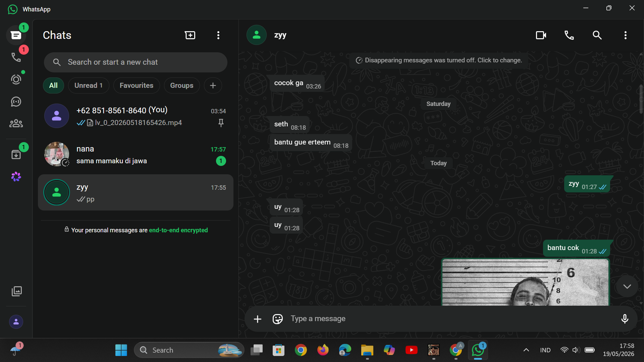Click the pin icon on the You chat
Viewport: 644px width, 362px height.
pyautogui.click(x=221, y=123)
